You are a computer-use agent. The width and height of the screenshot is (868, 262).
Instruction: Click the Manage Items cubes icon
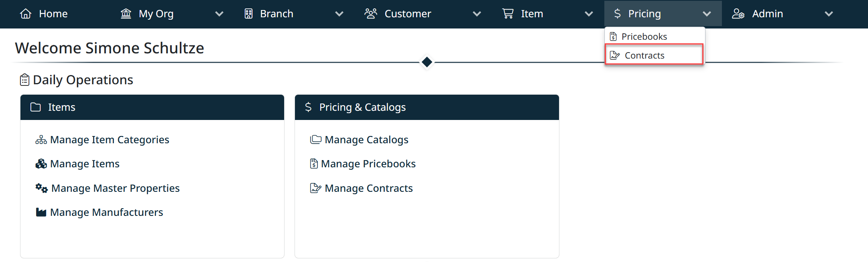point(41,164)
